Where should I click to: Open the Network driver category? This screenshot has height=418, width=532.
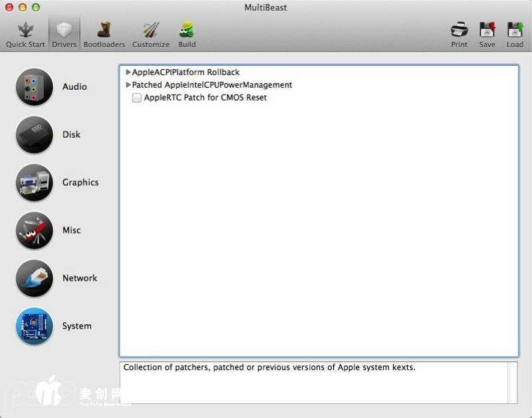(x=34, y=278)
